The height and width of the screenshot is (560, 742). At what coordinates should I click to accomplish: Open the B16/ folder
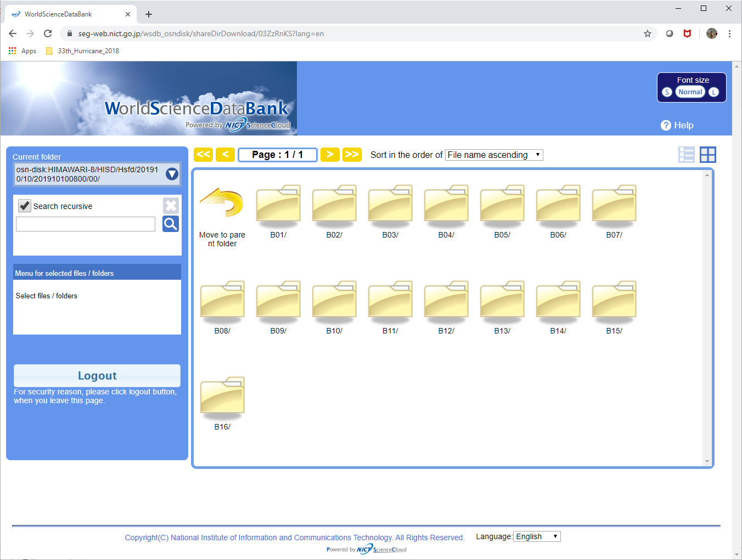(222, 399)
